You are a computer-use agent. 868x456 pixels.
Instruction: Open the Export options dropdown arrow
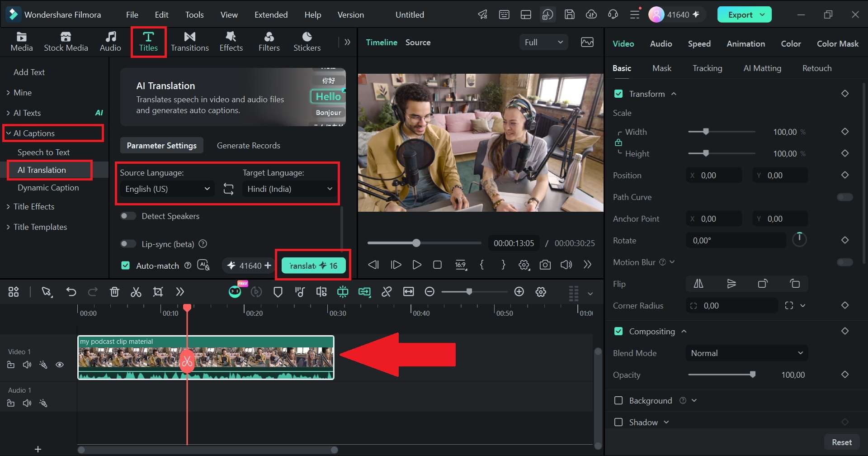coord(763,14)
